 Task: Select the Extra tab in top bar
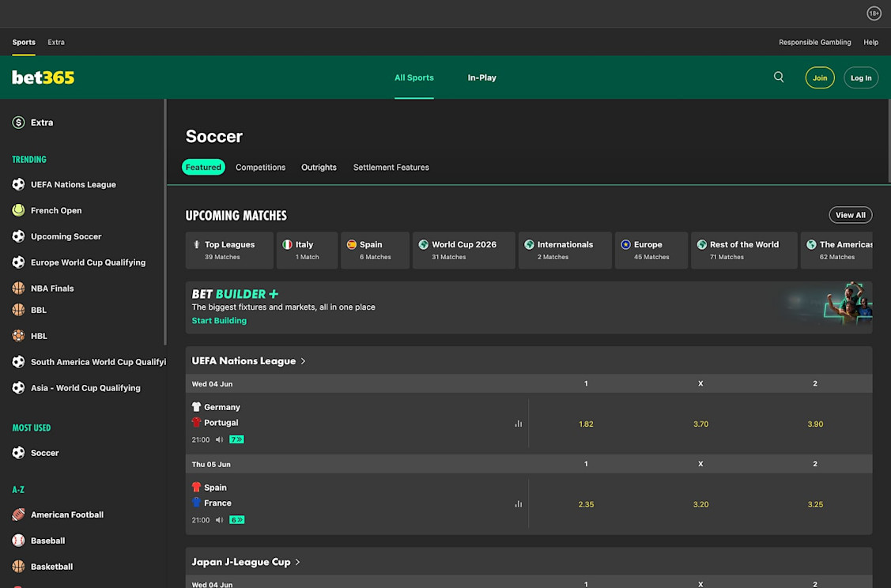(x=55, y=42)
